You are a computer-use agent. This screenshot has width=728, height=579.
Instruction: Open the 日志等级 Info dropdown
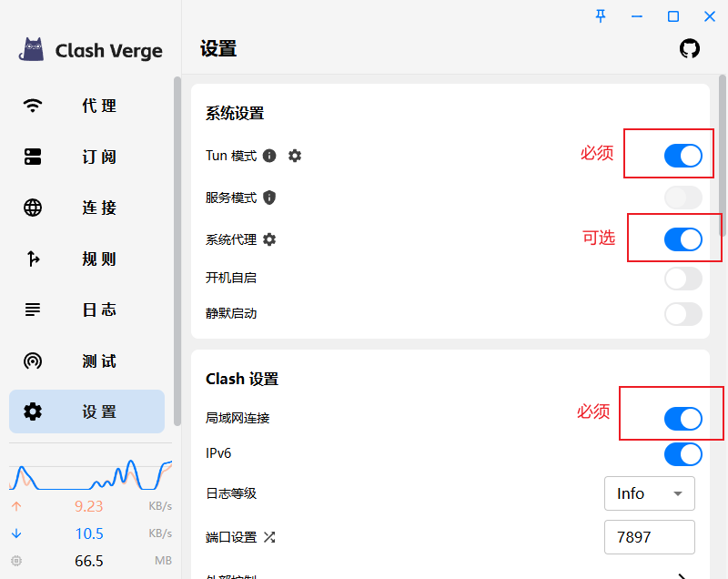click(x=650, y=493)
